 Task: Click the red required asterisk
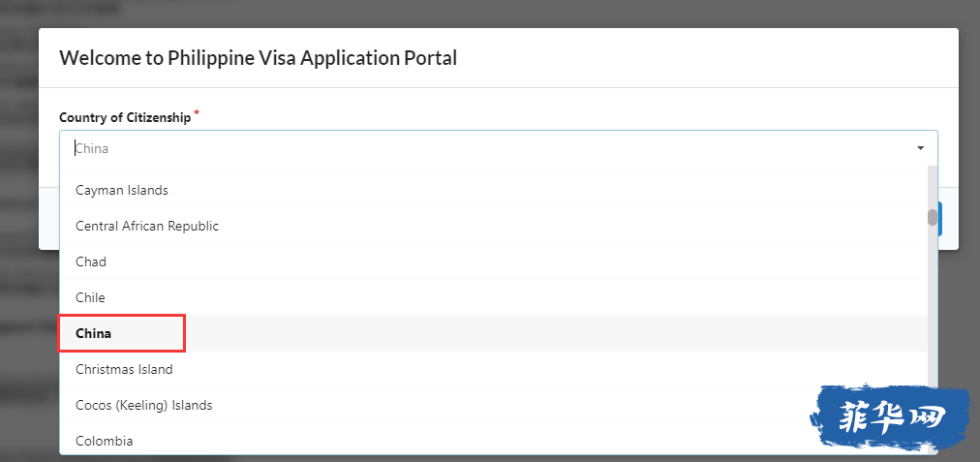(x=198, y=113)
